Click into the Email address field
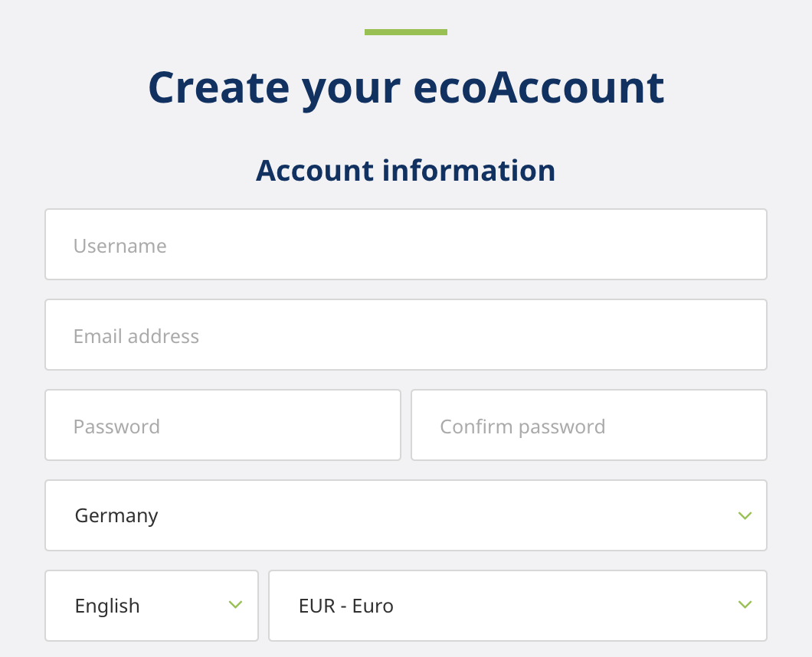Image resolution: width=812 pixels, height=657 pixels. tap(406, 335)
